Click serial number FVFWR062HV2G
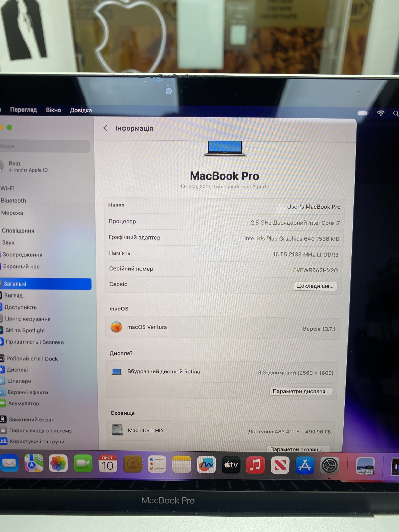 (315, 270)
